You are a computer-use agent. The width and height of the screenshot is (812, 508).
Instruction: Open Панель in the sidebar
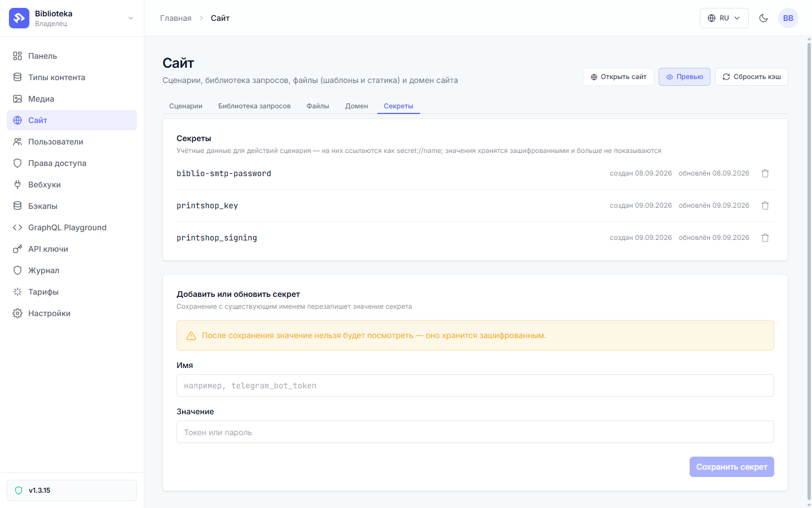(x=72, y=56)
